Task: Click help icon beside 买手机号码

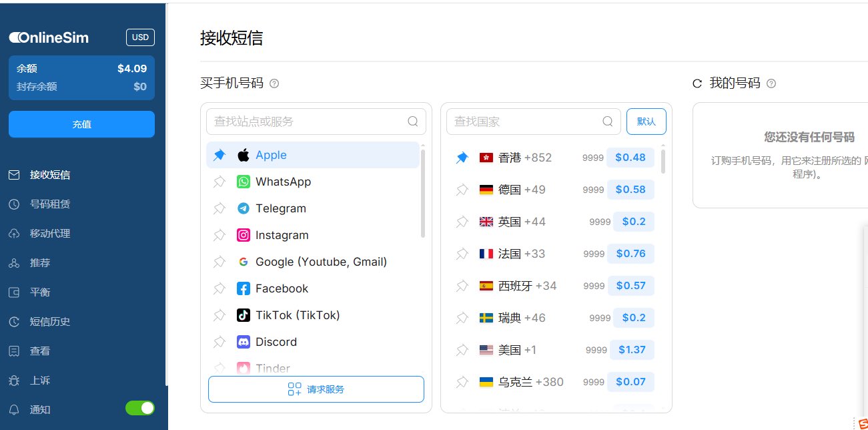Action: [274, 83]
